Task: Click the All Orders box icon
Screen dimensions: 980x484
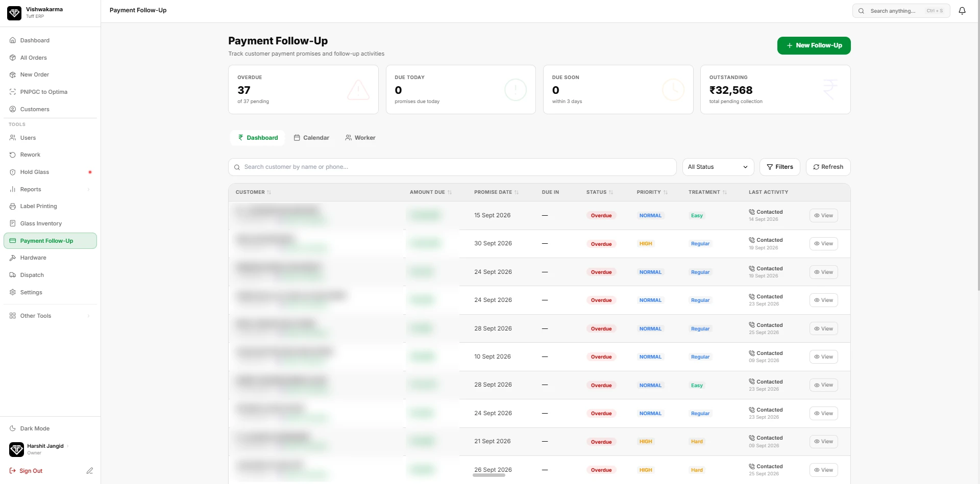Action: (x=13, y=58)
